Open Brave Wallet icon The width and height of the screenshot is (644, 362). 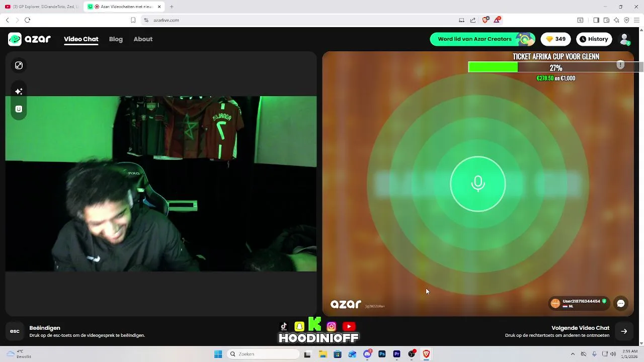[x=606, y=20]
